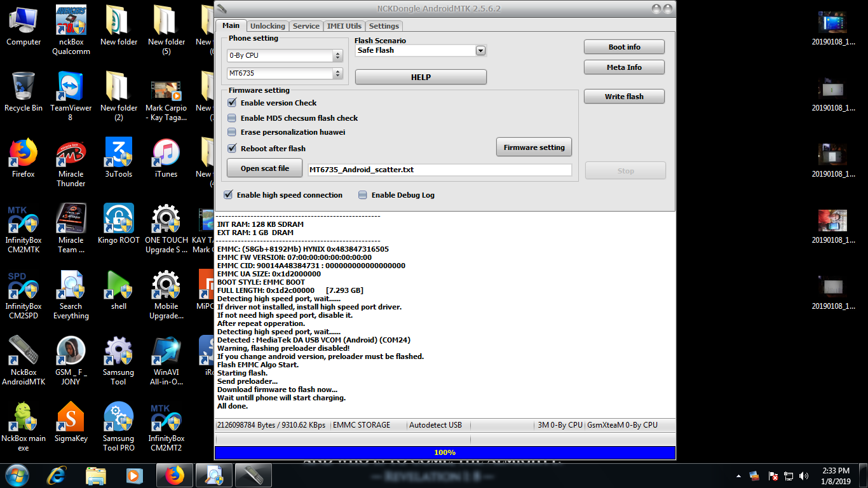Launch nckBox Qualcomm shortcut
This screenshot has width=868, height=488.
(x=71, y=30)
